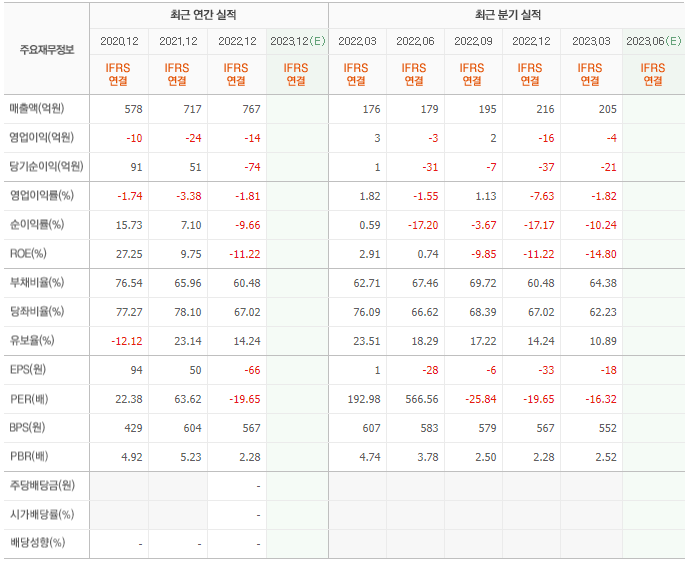Click the 매출액(억원) row label

(x=37, y=108)
